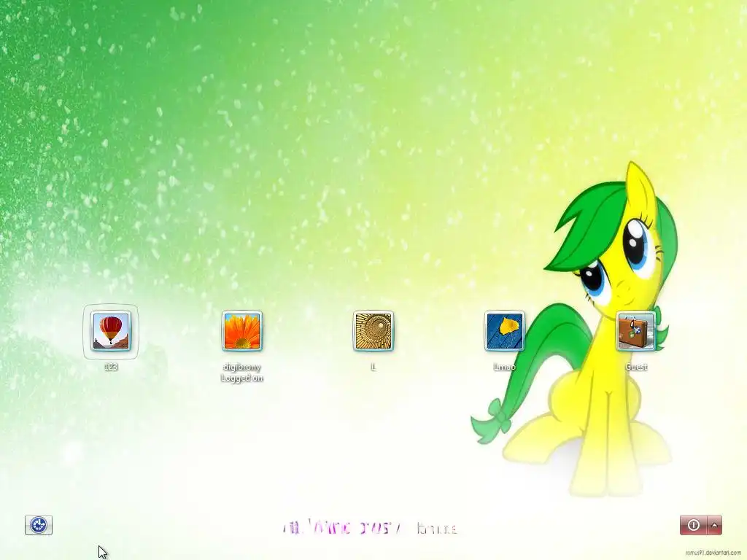The height and width of the screenshot is (560, 747).
Task: Click the 'Guest' account name label
Action: (636, 367)
